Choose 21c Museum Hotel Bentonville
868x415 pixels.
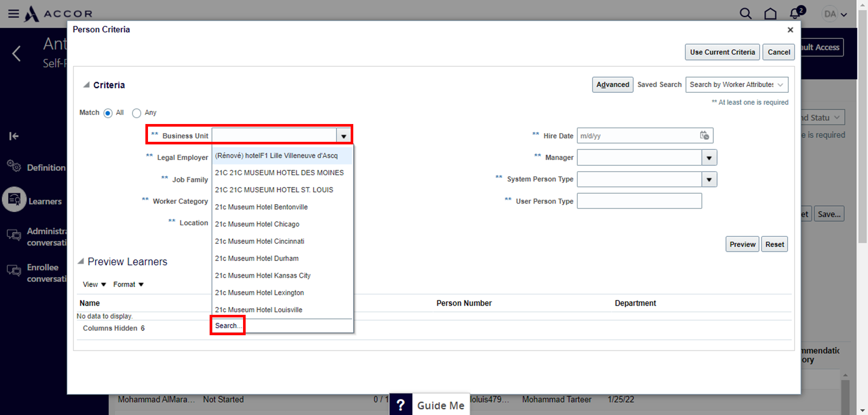282,207
